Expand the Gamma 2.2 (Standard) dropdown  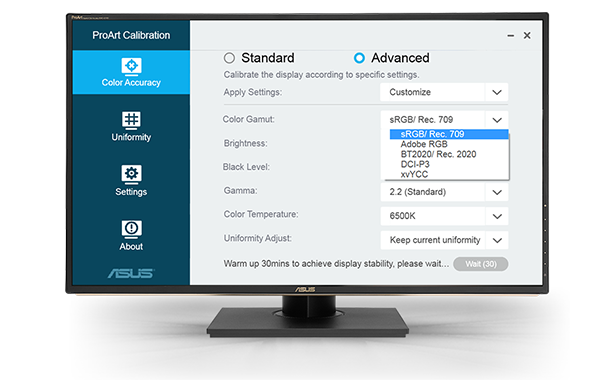click(444, 192)
